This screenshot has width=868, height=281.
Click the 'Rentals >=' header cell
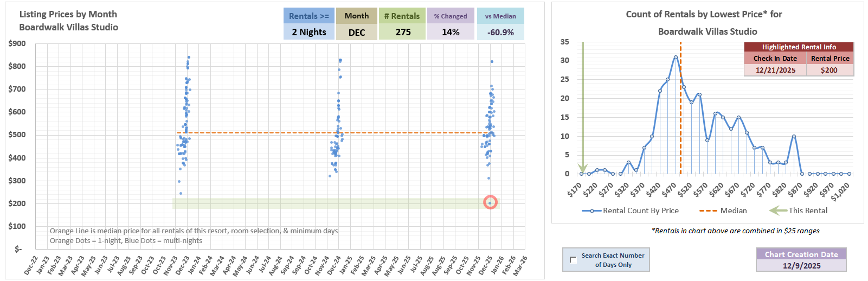pos(308,16)
